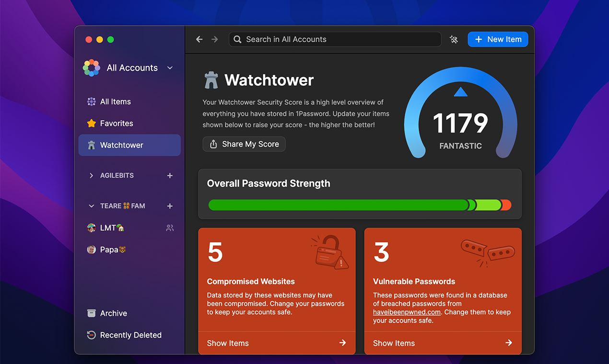Expand the AGILEBITS account section

pos(91,176)
